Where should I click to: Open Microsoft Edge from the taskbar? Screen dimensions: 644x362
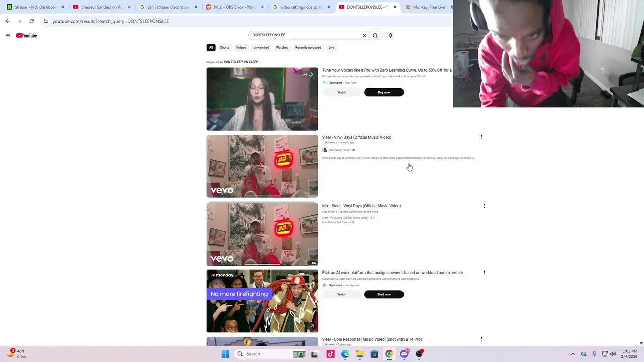click(x=345, y=354)
